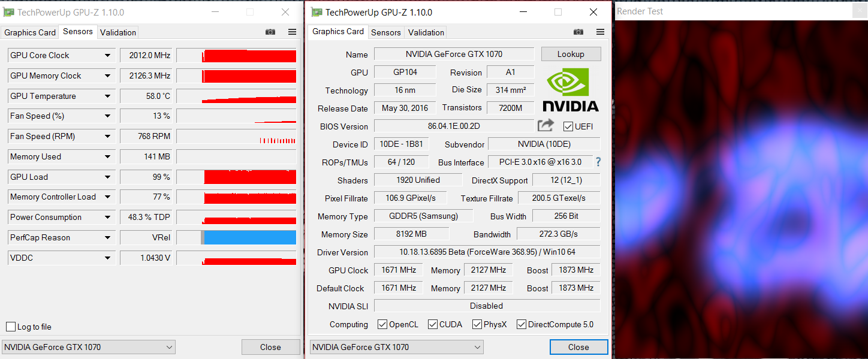868x359 pixels.
Task: Click the BIOS export share icon
Action: click(x=545, y=125)
